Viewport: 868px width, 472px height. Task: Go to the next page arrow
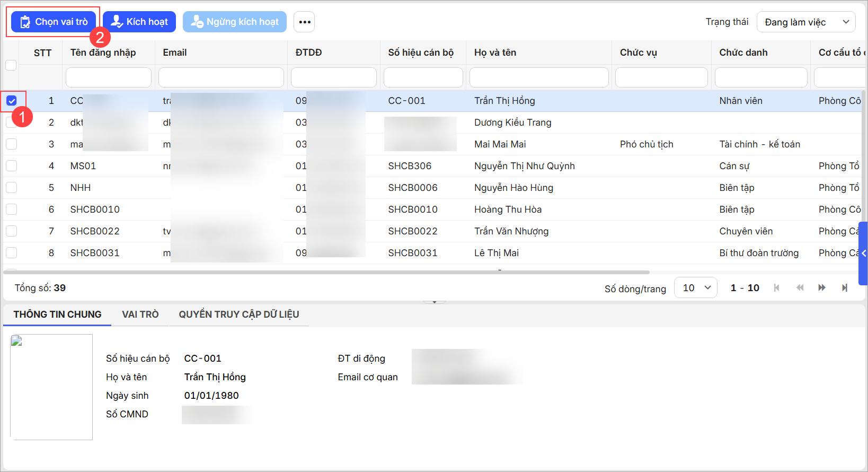coord(822,287)
